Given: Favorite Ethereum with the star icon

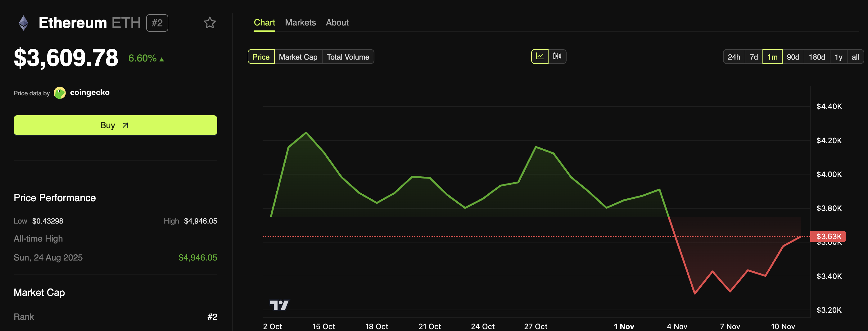Looking at the screenshot, I should tap(210, 23).
